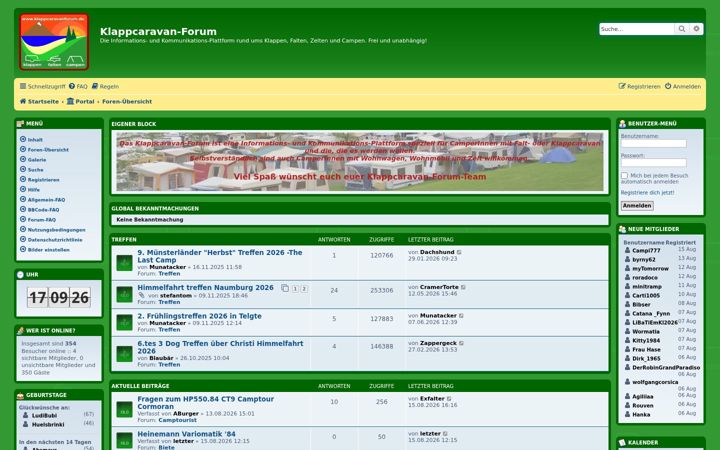Click topic icon of 6.tes 3 Dog Treffen
This screenshot has width=720, height=450.
124,354
